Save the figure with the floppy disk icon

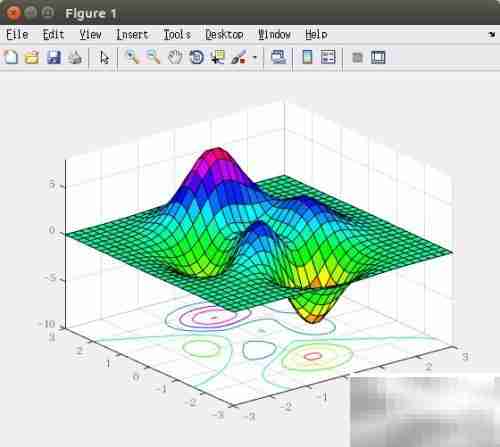click(54, 57)
